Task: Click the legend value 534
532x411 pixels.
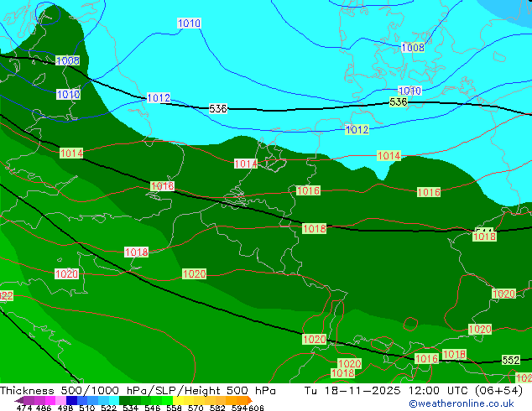Action: point(130,408)
